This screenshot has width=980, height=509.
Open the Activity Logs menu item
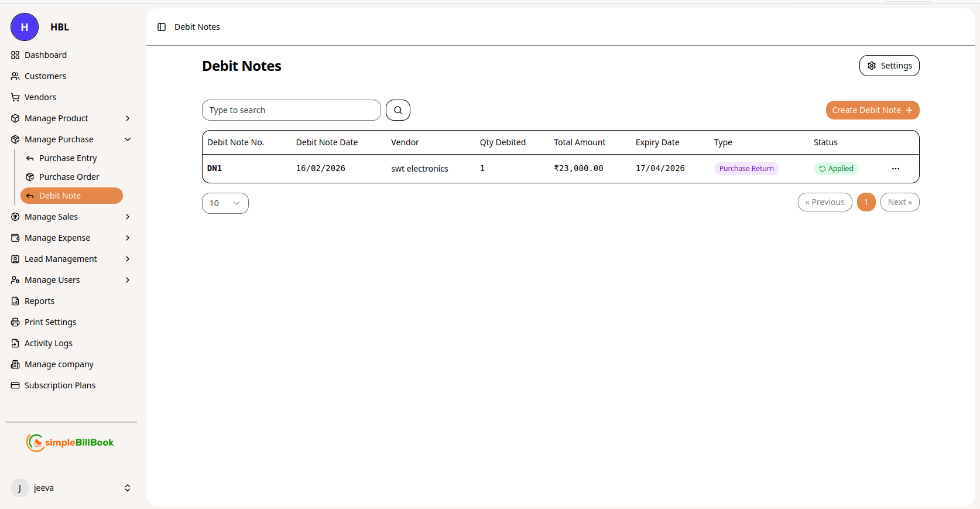point(49,343)
